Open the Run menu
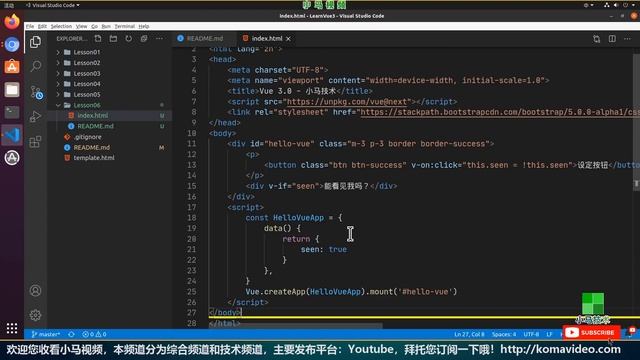 106,26
